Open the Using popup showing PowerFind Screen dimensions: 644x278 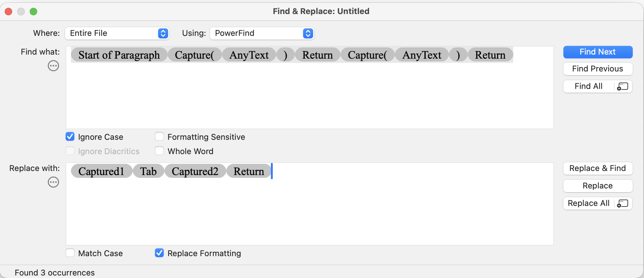click(x=262, y=33)
